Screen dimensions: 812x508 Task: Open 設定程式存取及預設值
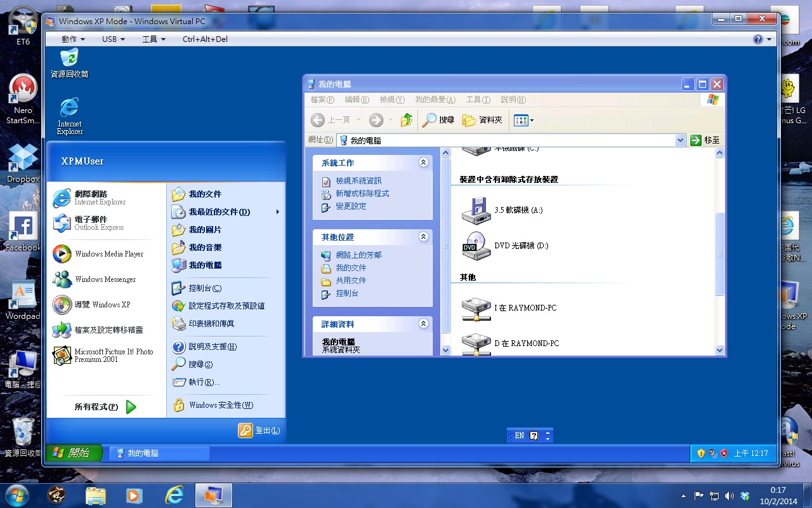tap(225, 306)
